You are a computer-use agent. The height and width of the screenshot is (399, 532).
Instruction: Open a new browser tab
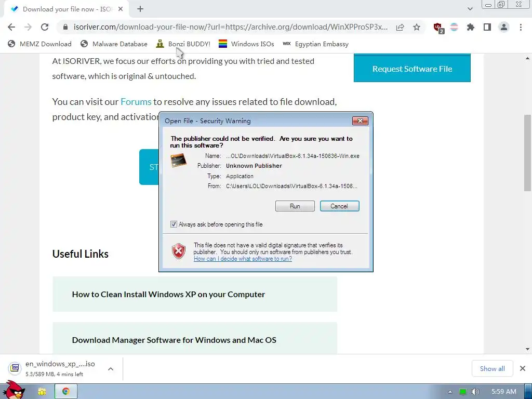[x=140, y=9]
